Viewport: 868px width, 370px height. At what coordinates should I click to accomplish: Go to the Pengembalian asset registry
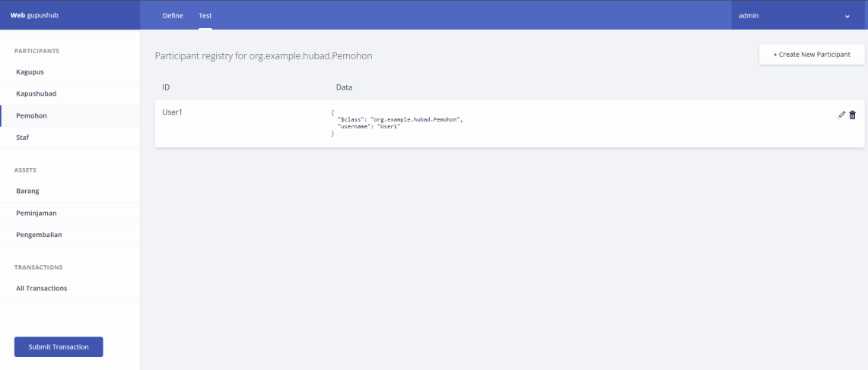39,235
